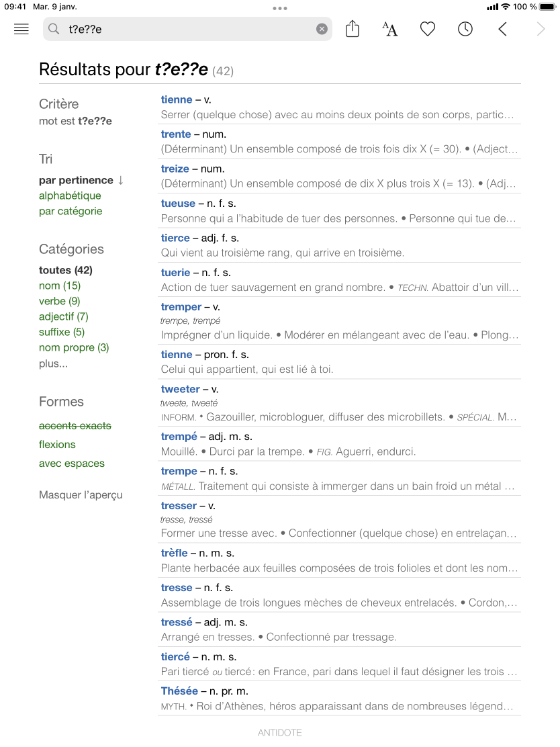Open the hamburger menu icon

click(x=21, y=29)
